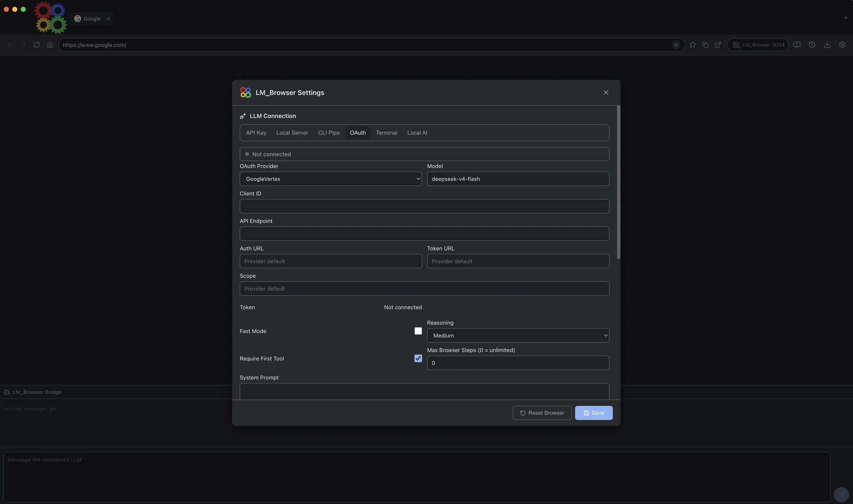
Task: Open page externally via the external-link icon
Action: point(718,45)
